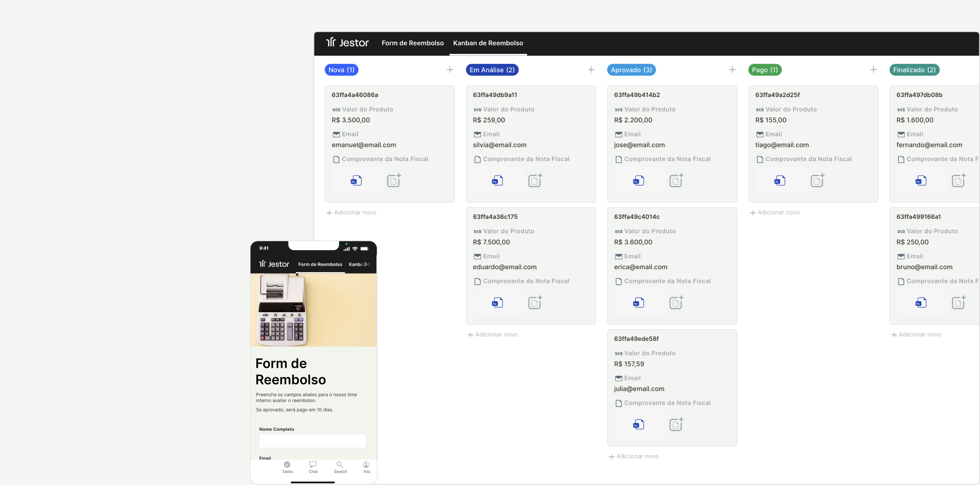Click the plus icon beside Em Análise column
The height and width of the screenshot is (485, 980).
(591, 70)
